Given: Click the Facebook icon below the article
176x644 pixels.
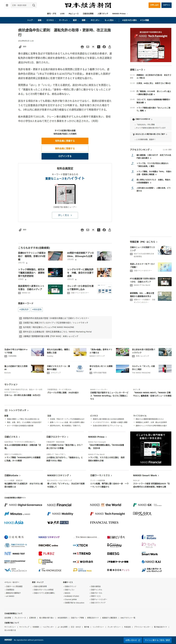Looking at the screenshot, I should (104, 230).
